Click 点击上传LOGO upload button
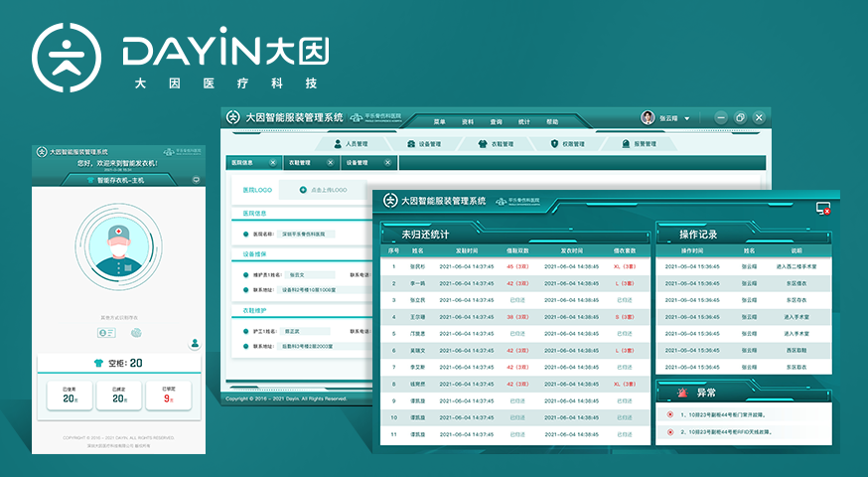Image resolution: width=868 pixels, height=477 pixels. (x=323, y=189)
